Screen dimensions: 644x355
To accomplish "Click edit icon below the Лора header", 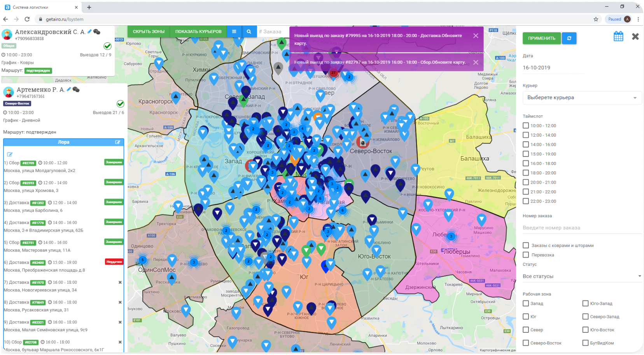I will click(10, 154).
